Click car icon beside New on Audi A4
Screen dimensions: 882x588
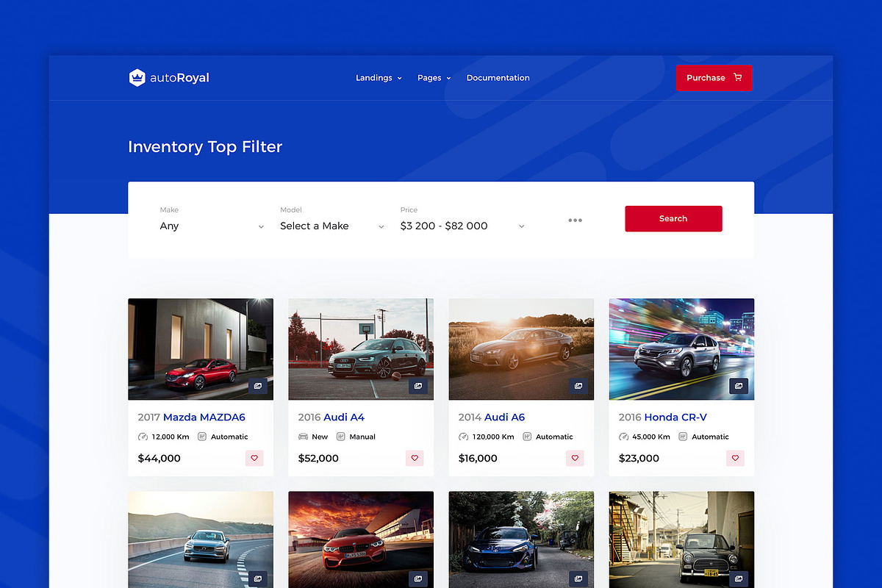[303, 437]
